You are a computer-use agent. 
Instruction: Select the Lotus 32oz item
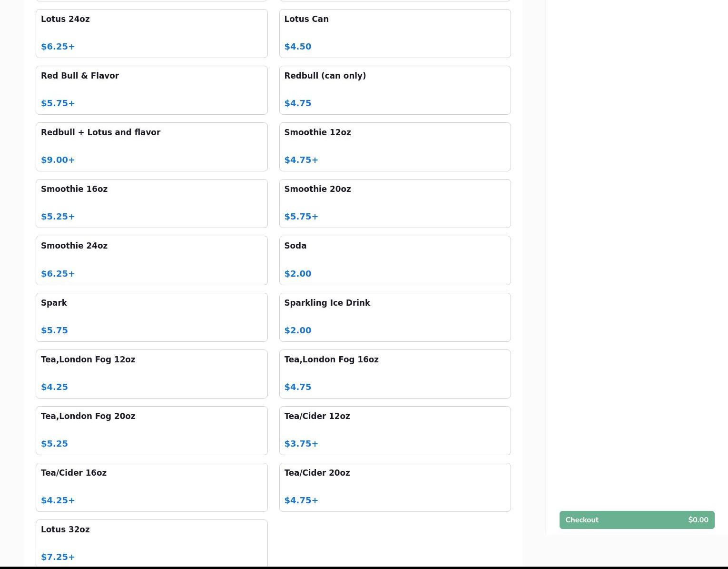[151, 543]
